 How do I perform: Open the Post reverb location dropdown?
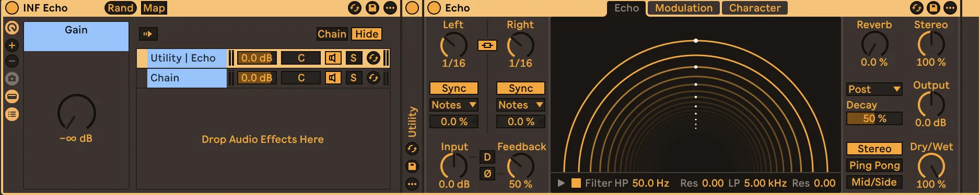(x=874, y=89)
